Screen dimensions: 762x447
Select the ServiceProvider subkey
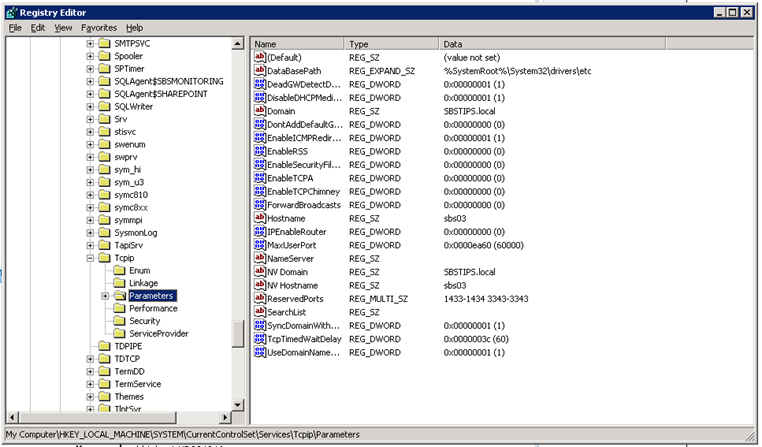158,333
